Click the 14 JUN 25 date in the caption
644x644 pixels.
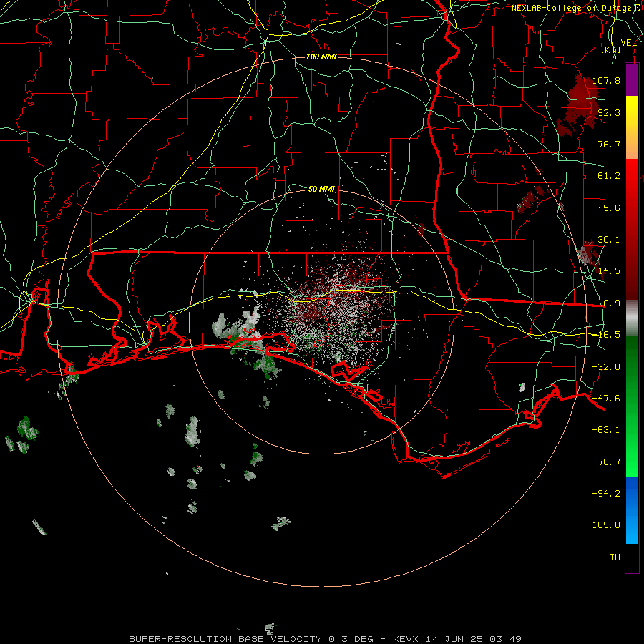tap(454, 639)
